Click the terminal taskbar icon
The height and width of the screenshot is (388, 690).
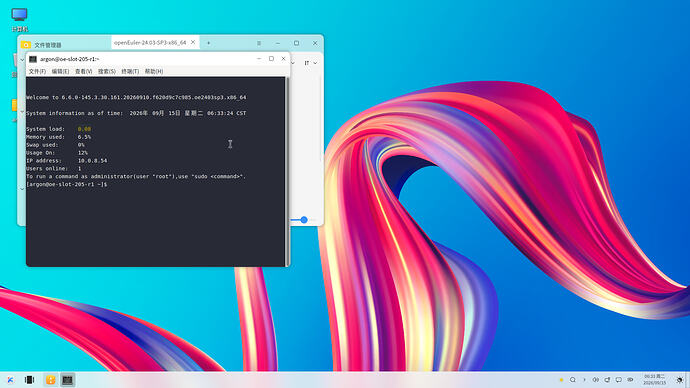click(x=67, y=380)
